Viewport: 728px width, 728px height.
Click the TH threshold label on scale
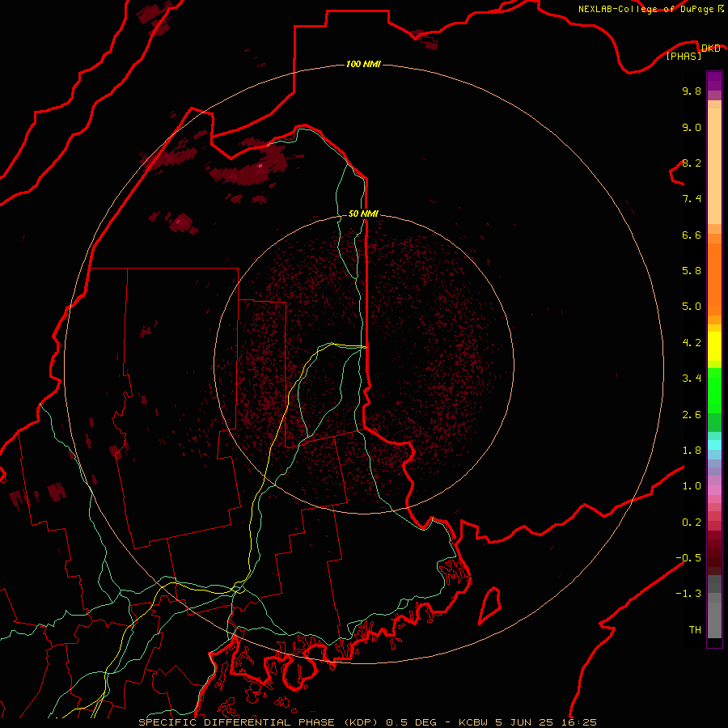(x=695, y=630)
